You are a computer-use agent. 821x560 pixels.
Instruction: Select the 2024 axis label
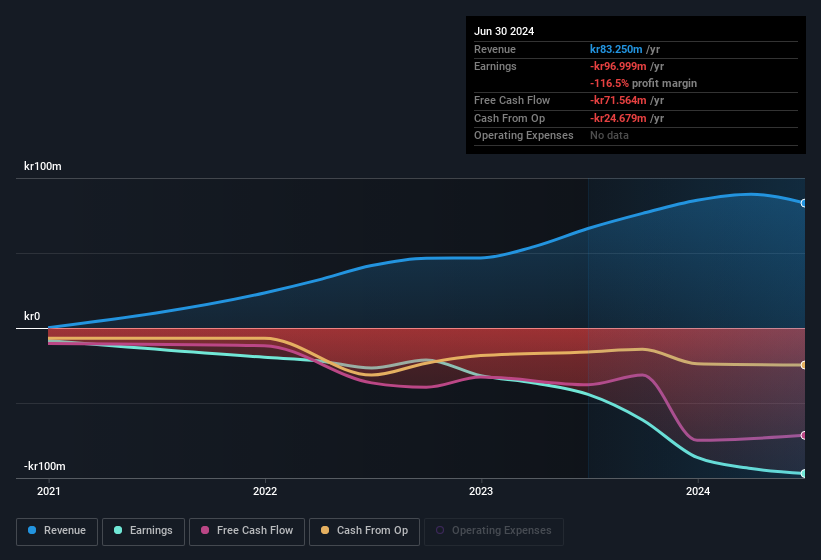coord(698,491)
